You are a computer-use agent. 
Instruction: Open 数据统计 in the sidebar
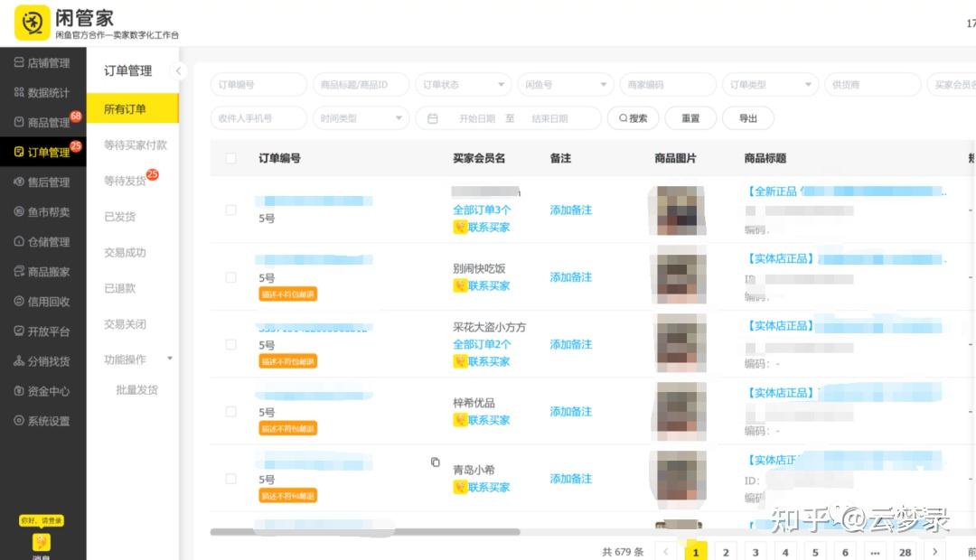(42, 93)
